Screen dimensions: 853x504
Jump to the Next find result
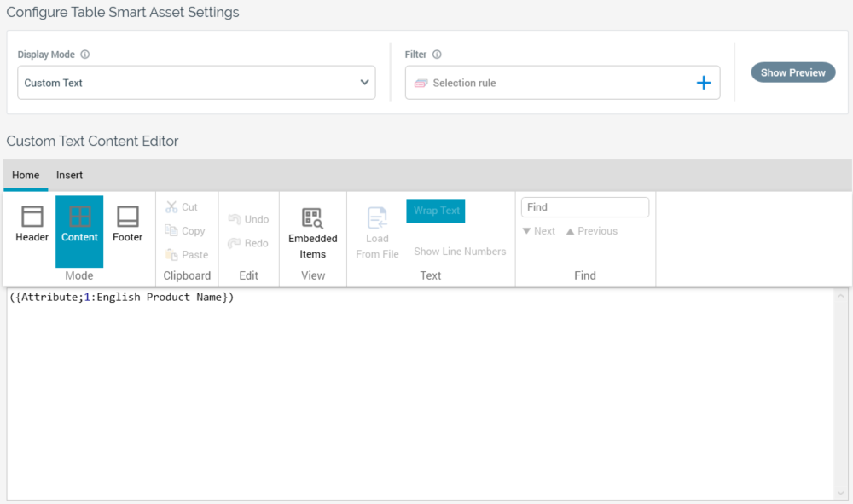click(x=538, y=231)
